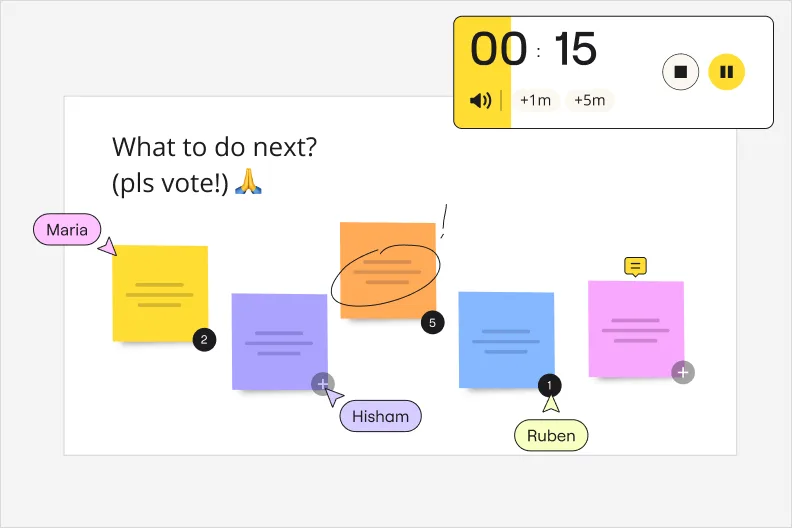Click the Ruben cursor label
The width and height of the screenshot is (792, 528).
click(551, 436)
